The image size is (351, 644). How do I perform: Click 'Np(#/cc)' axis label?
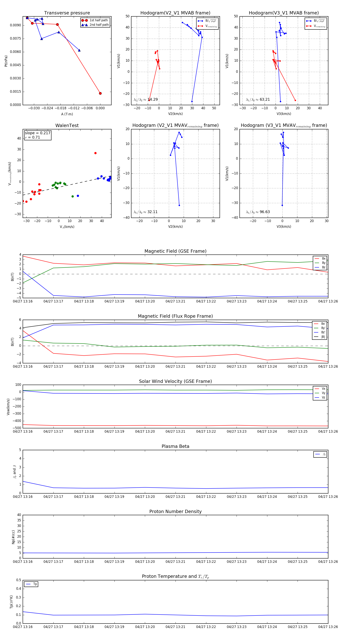pos(13,537)
